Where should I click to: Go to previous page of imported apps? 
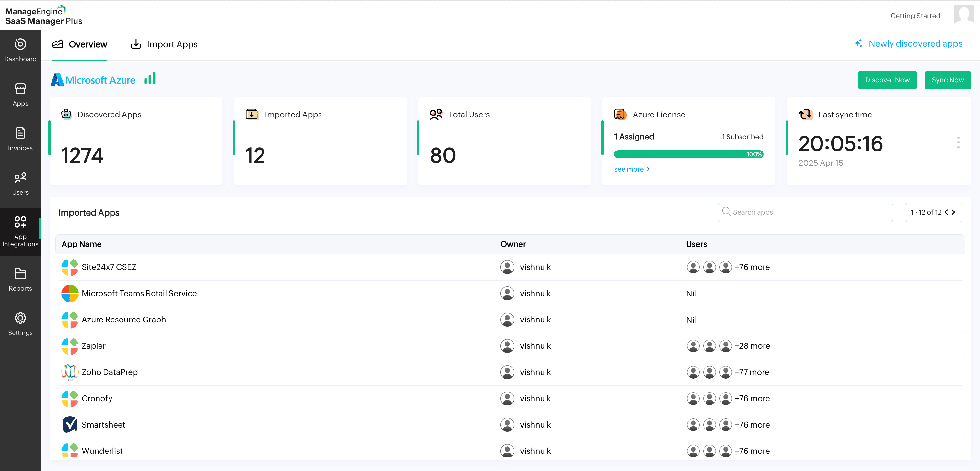[x=947, y=212]
